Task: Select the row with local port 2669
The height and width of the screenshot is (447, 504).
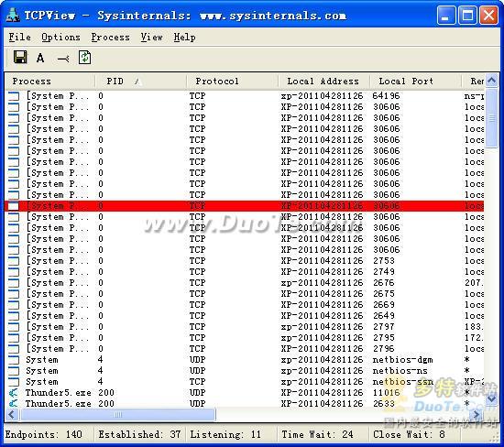Action: [245, 305]
